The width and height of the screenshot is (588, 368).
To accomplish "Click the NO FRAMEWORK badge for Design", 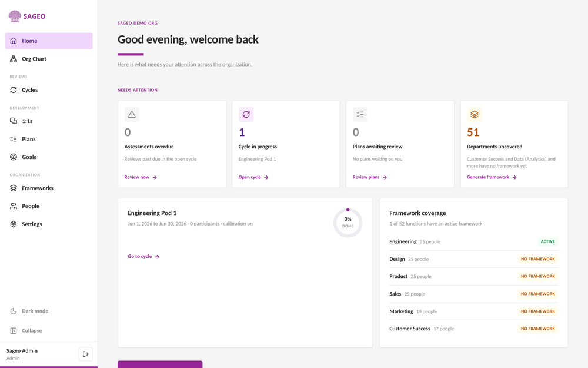I will point(538,259).
